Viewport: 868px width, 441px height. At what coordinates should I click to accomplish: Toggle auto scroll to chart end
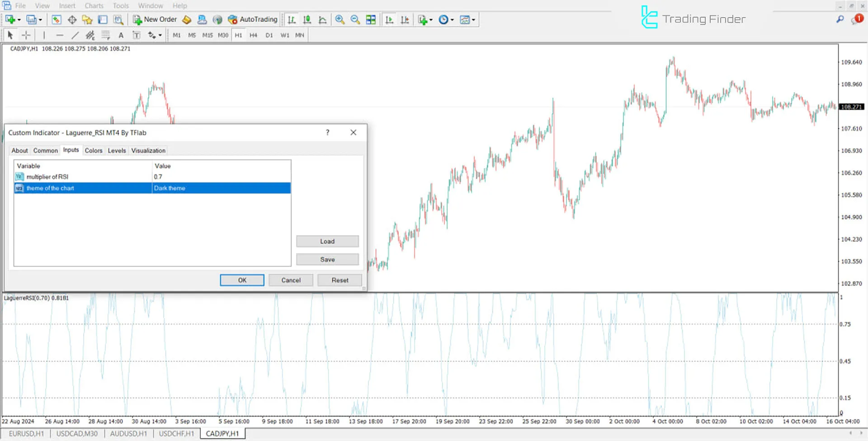coord(389,19)
